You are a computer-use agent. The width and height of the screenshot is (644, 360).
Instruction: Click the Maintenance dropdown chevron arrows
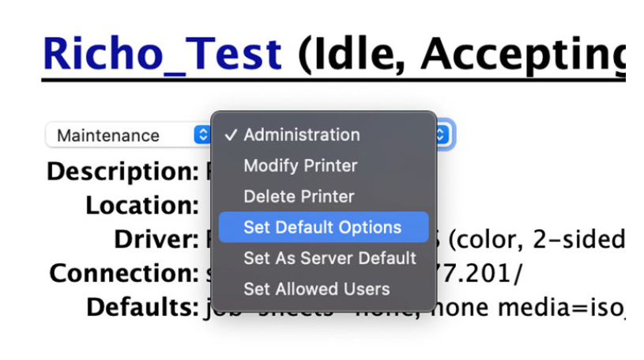tap(201, 135)
